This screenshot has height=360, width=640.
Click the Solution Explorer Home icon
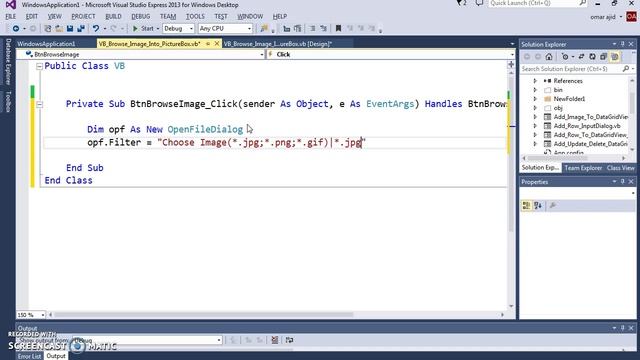[x=549, y=57]
